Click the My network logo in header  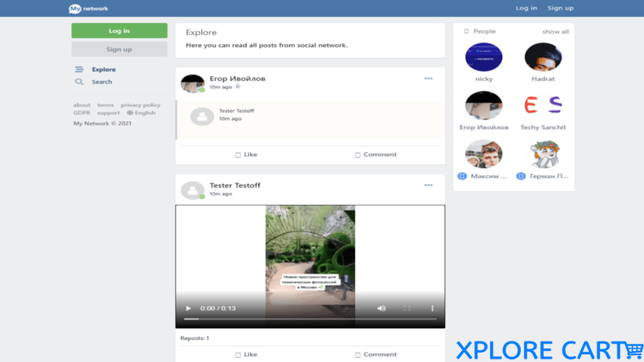pos(88,8)
